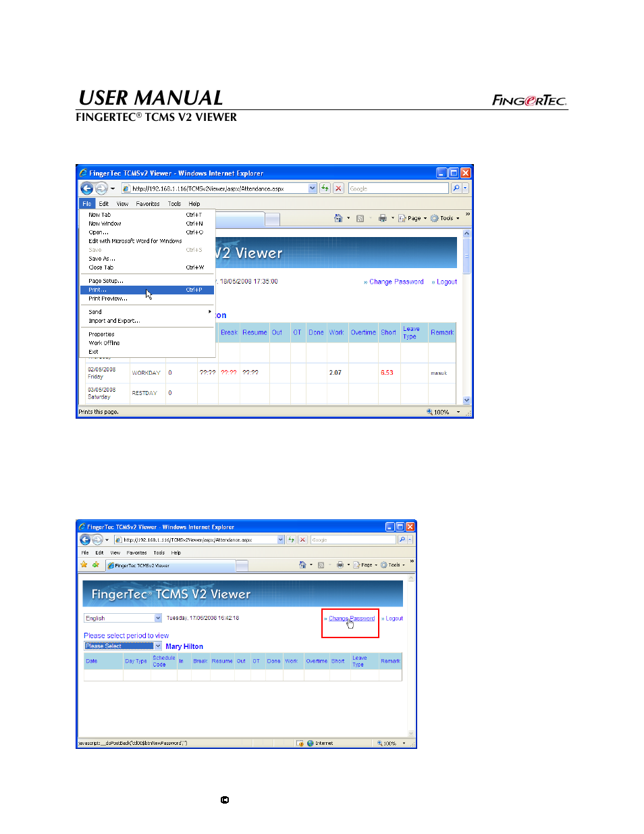
Task: Click printer icon in Mary Hilton window
Action: pyautogui.click(x=340, y=565)
